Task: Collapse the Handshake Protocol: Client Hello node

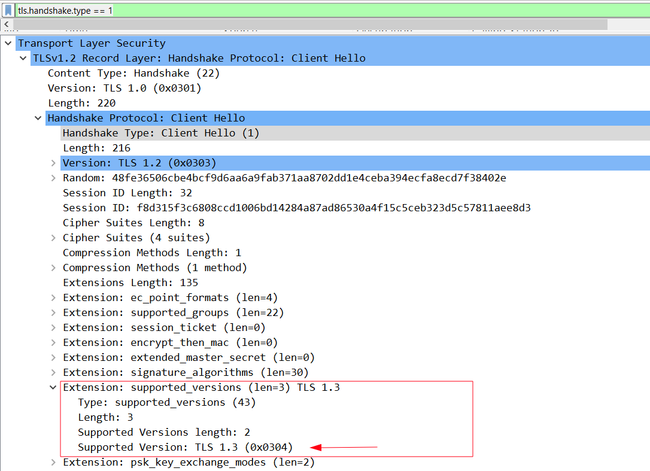Action: click(38, 118)
